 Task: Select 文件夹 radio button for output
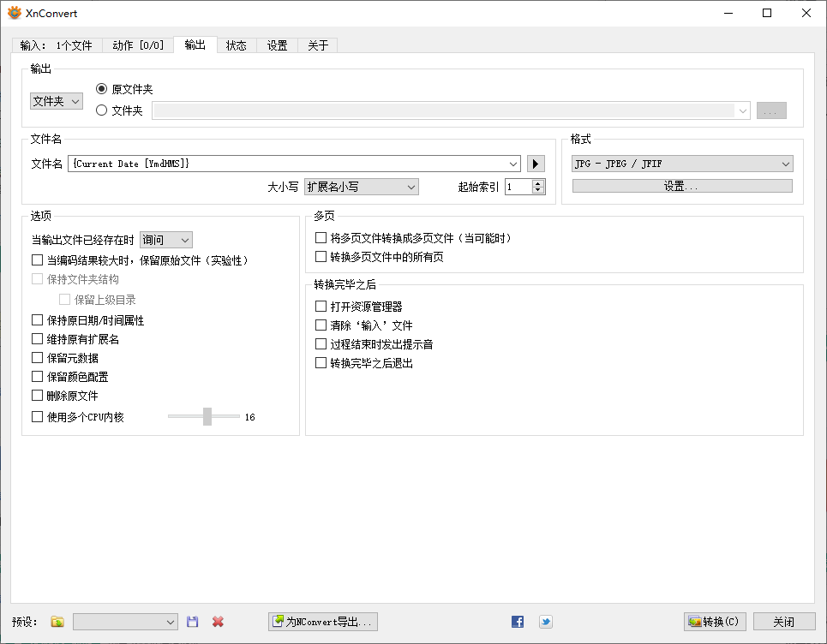click(101, 110)
